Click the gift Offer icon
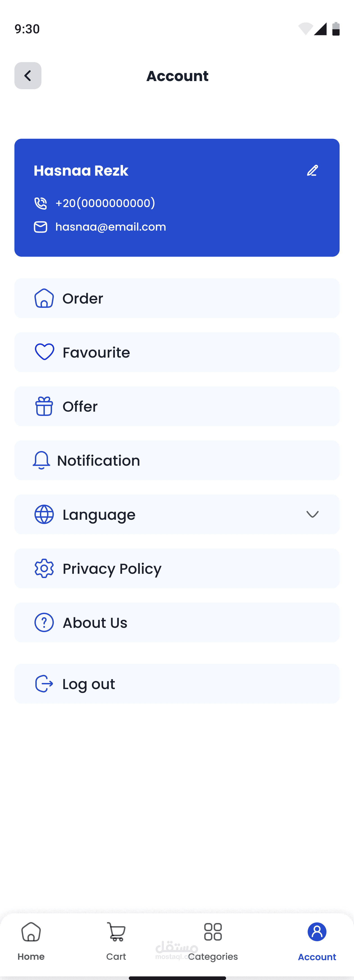354x980 pixels. [44, 406]
